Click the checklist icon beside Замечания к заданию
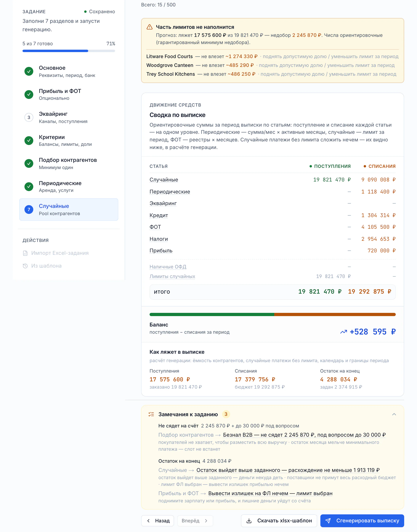Screen dimensions: 417x532 (x=151, y=414)
